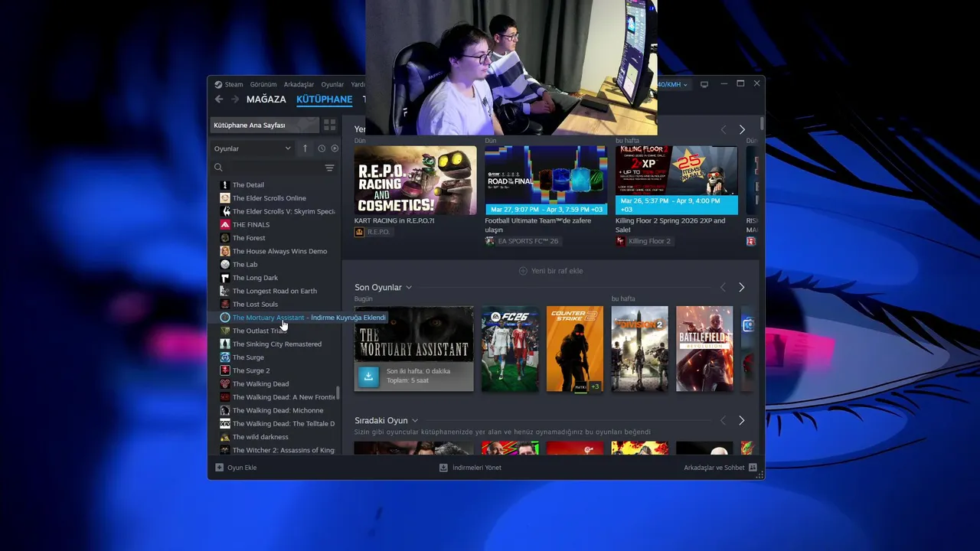The height and width of the screenshot is (551, 980).
Task: Click the library search magnifier icon
Action: click(x=218, y=168)
